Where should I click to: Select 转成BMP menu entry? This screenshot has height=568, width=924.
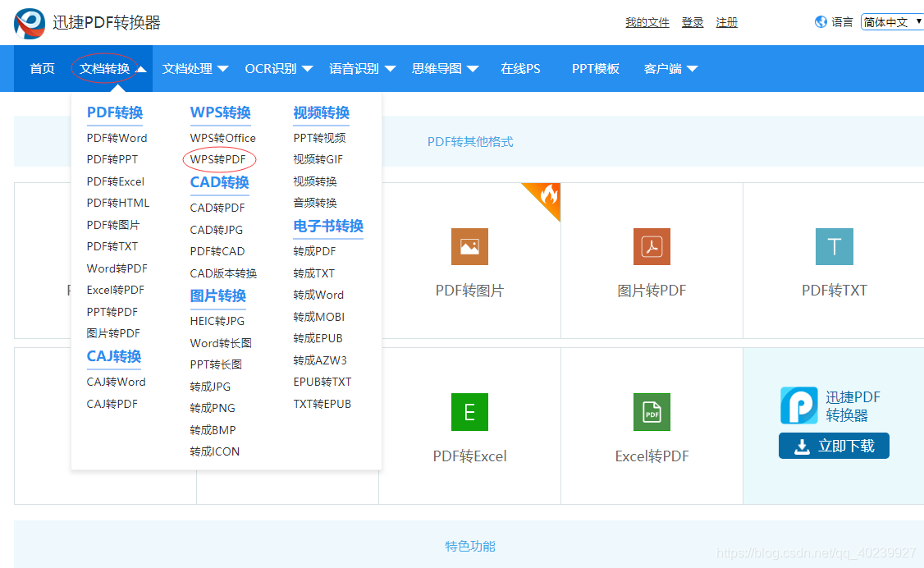coord(213,430)
